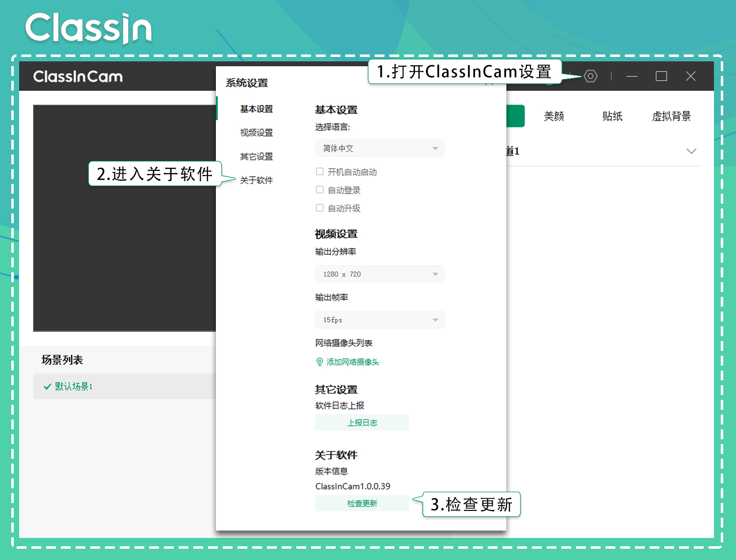The width and height of the screenshot is (736, 560).
Task: Go to 关于软件 in settings sidebar
Action: pos(256,180)
